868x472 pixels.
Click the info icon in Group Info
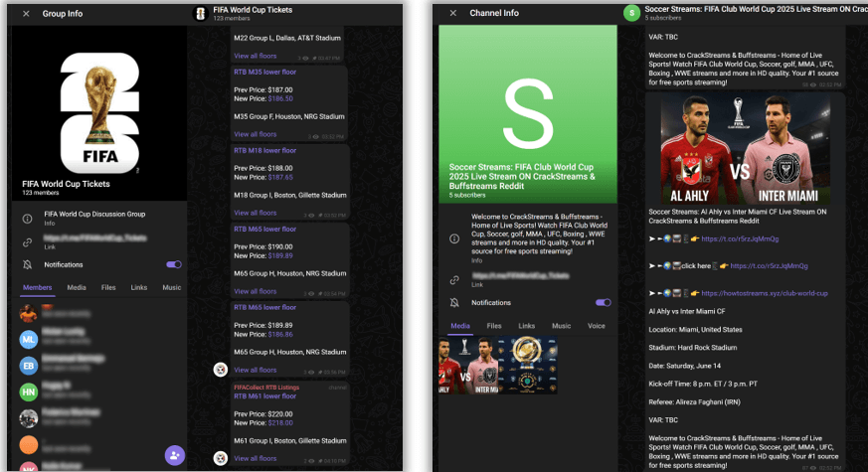(27, 219)
